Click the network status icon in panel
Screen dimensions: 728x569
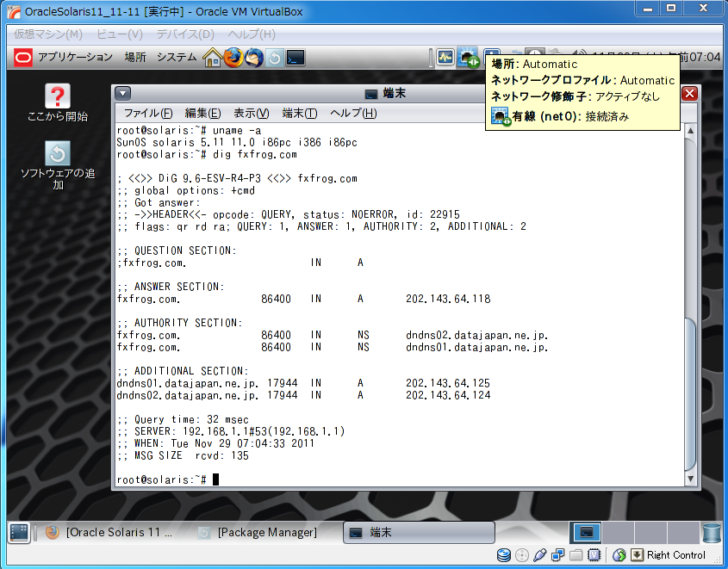coord(469,57)
